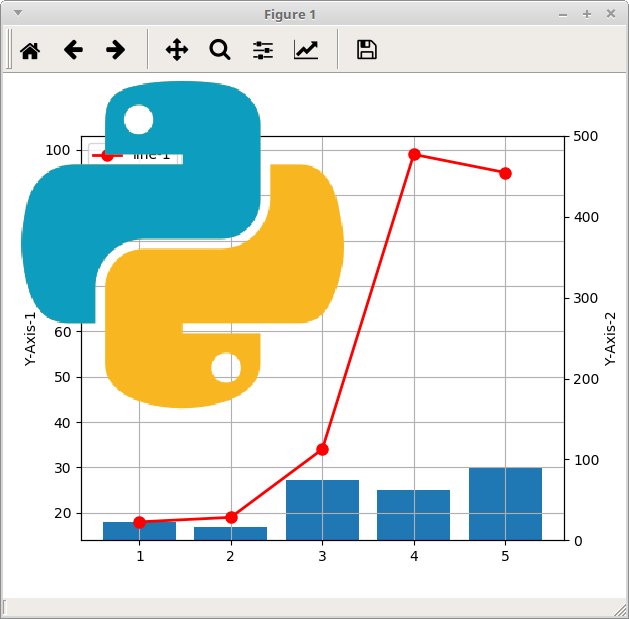Screen dimensions: 629x619
Task: Click the right axis tick label 400
Action: (586, 217)
